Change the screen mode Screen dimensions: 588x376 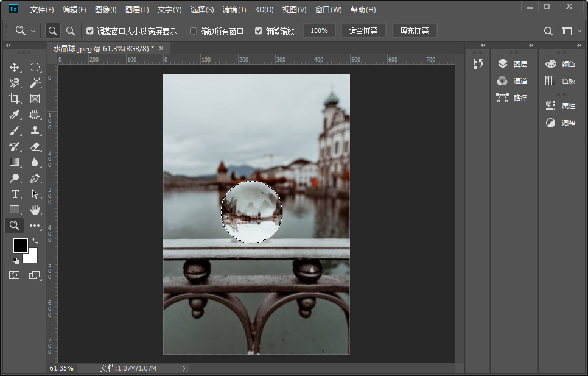pos(34,275)
